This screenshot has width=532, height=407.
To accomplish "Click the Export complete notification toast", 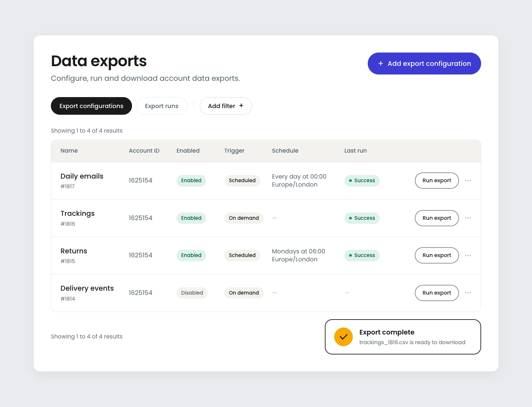I will point(403,337).
